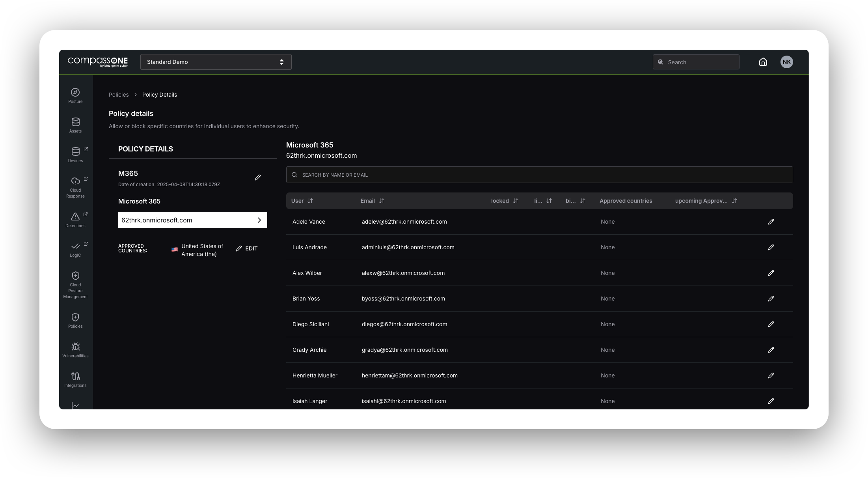
Task: Click isaiahl@62thrk.onmicrosoft.com email
Action: click(404, 401)
